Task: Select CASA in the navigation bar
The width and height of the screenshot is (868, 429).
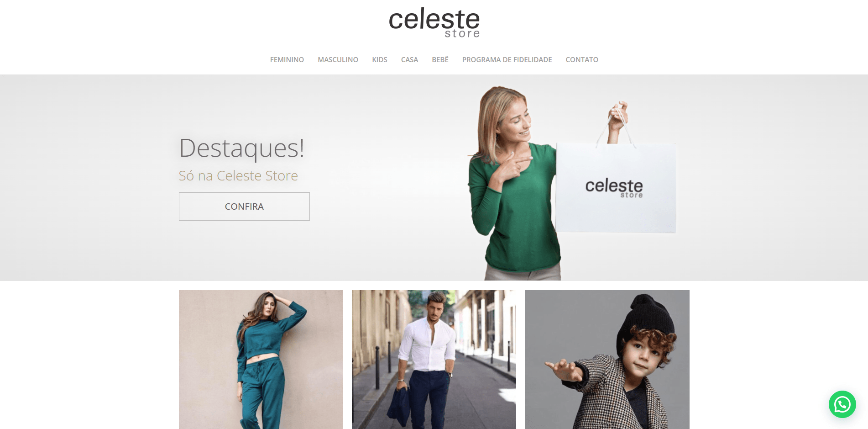Action: (409, 60)
